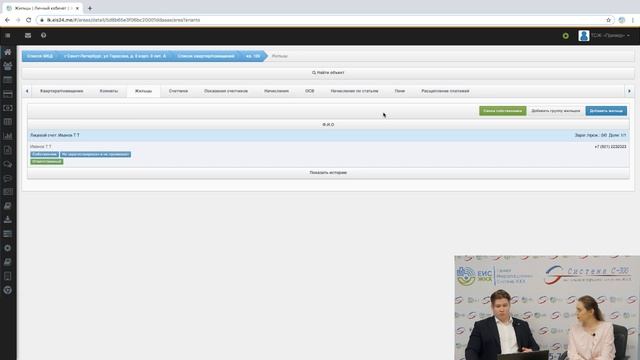Click the phone number +7 (921) 2232323

(610, 147)
